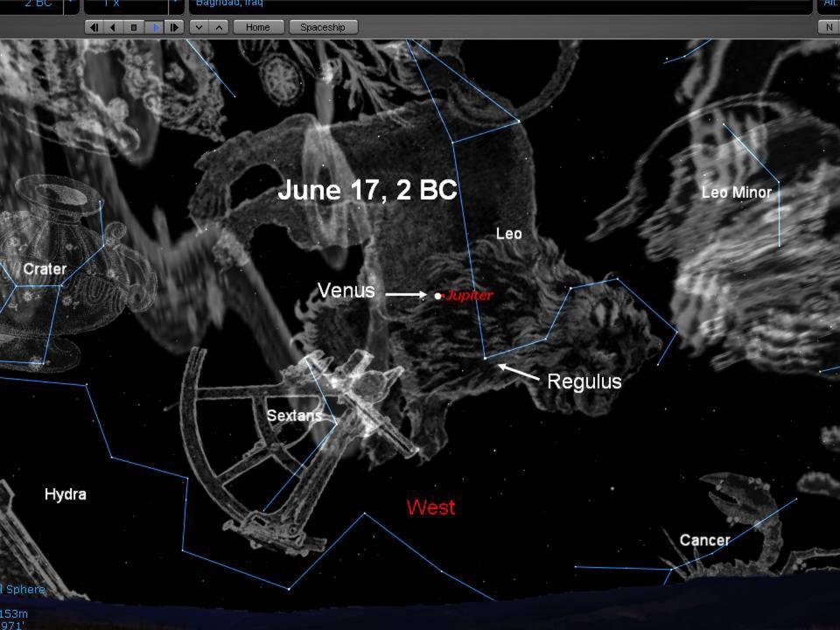840x630 pixels.
Task: Select the Jupiter label in Leo
Action: point(470,296)
